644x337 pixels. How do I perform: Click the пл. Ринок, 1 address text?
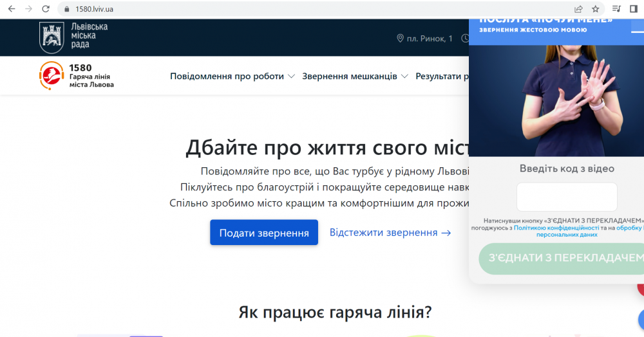430,39
